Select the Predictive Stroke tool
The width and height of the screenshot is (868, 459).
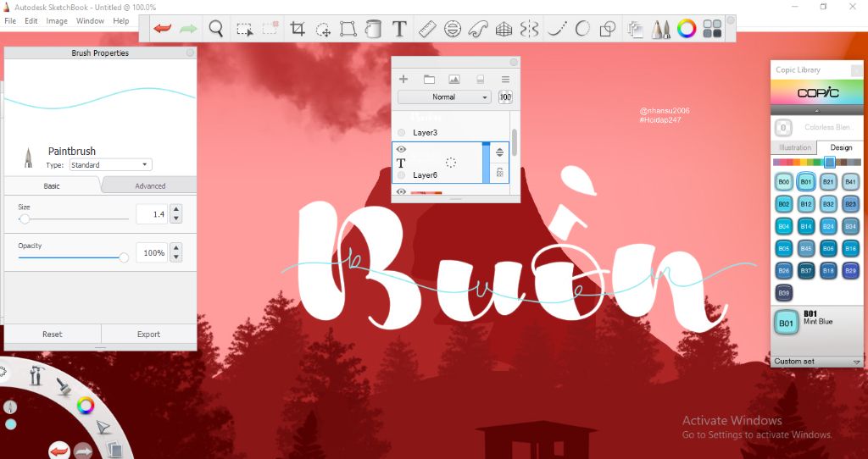pyautogui.click(x=581, y=29)
